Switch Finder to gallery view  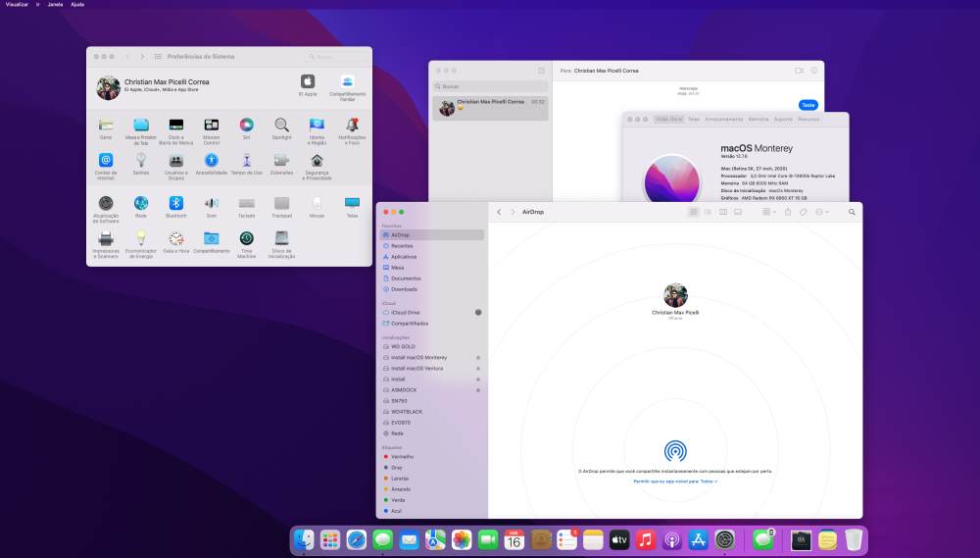[x=738, y=212]
